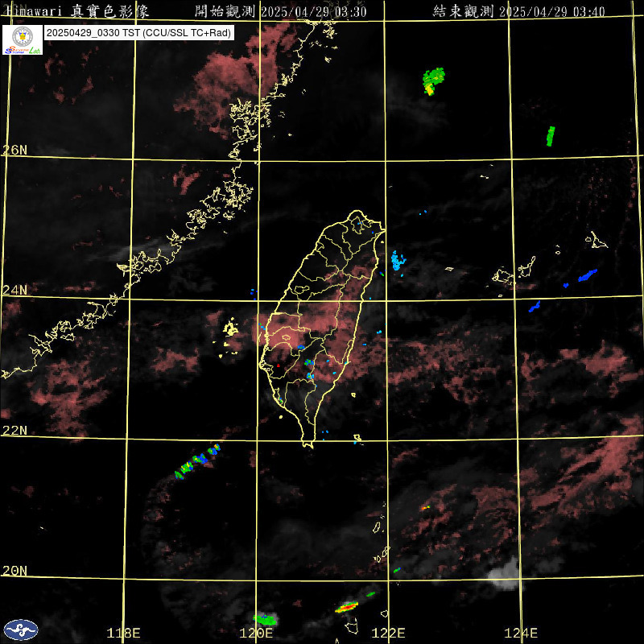
Task: Click the 122E longitude label
Action: tap(389, 633)
